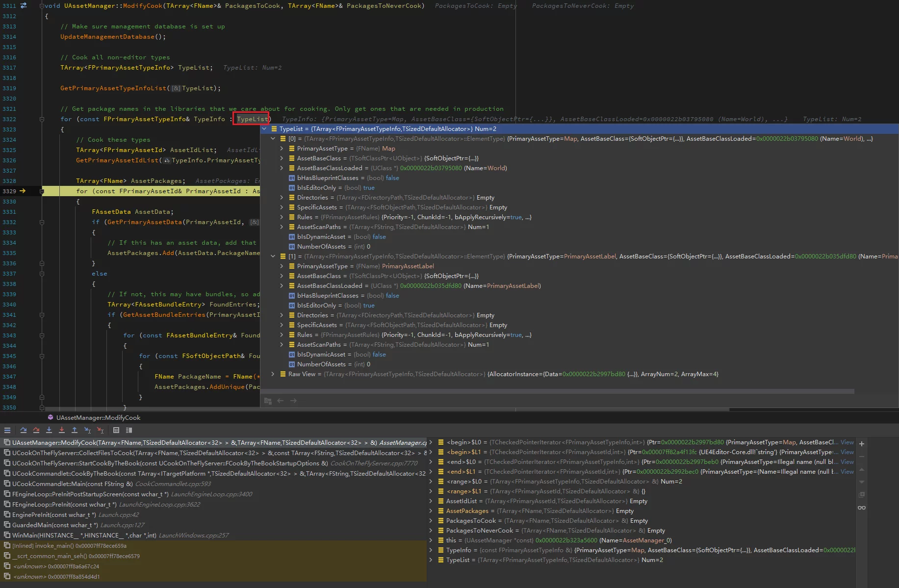
Task: Toggle fold marker at line 3322 gutter
Action: click(42, 119)
